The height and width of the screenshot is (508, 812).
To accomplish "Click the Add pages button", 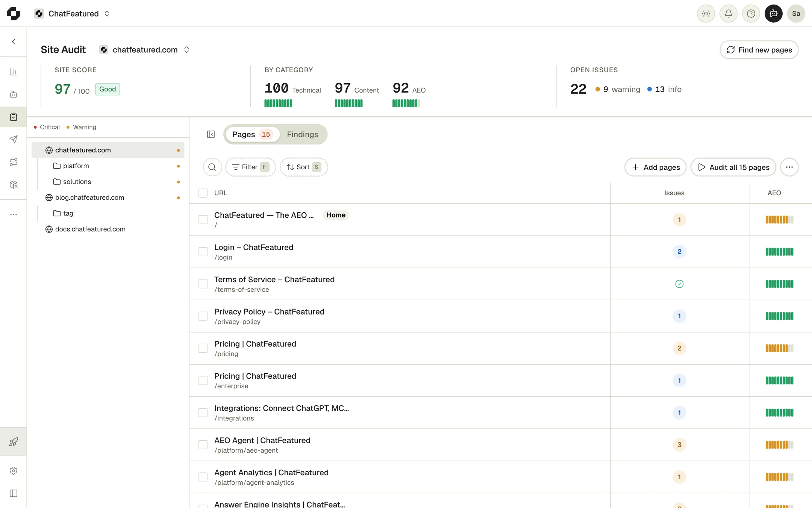I will (x=656, y=167).
